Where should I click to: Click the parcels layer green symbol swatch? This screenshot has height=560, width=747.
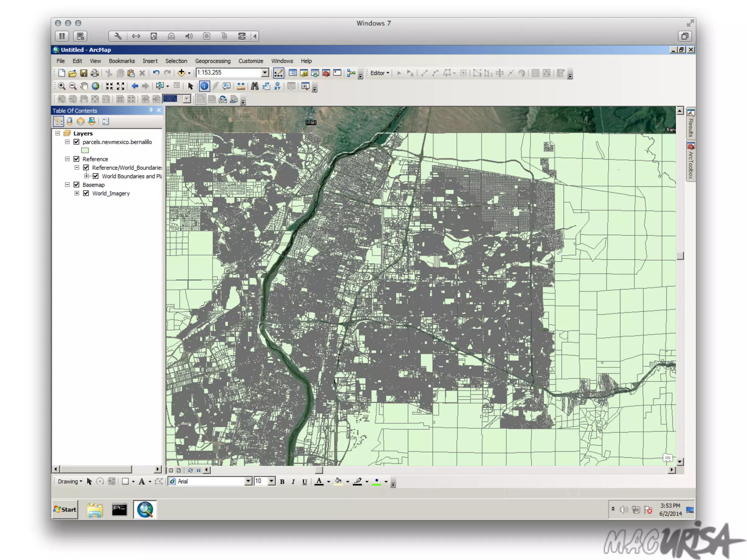click(x=85, y=150)
